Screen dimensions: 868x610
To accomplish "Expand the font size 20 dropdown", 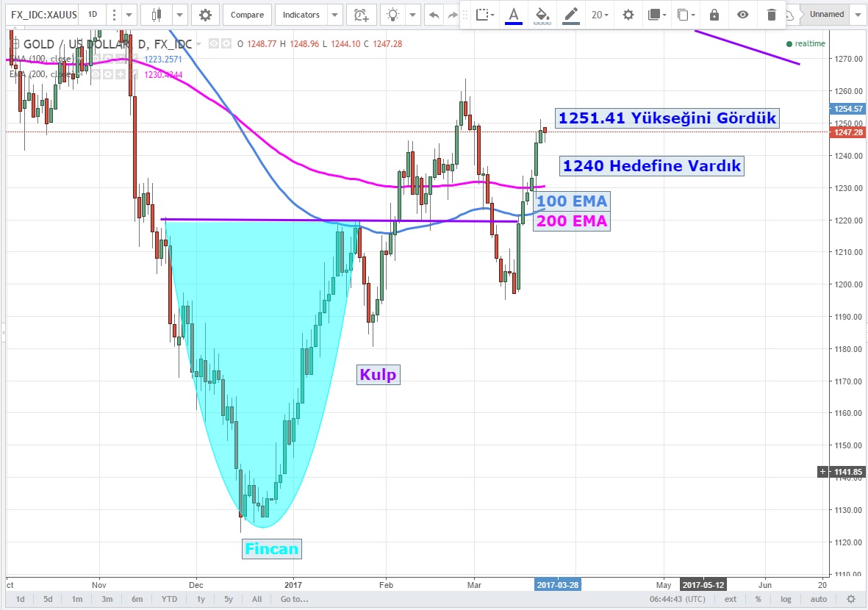I will tap(600, 15).
